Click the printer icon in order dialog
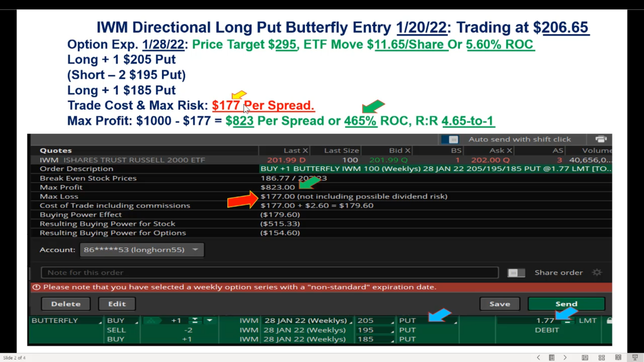The height and width of the screenshot is (362, 644). pos(601,139)
